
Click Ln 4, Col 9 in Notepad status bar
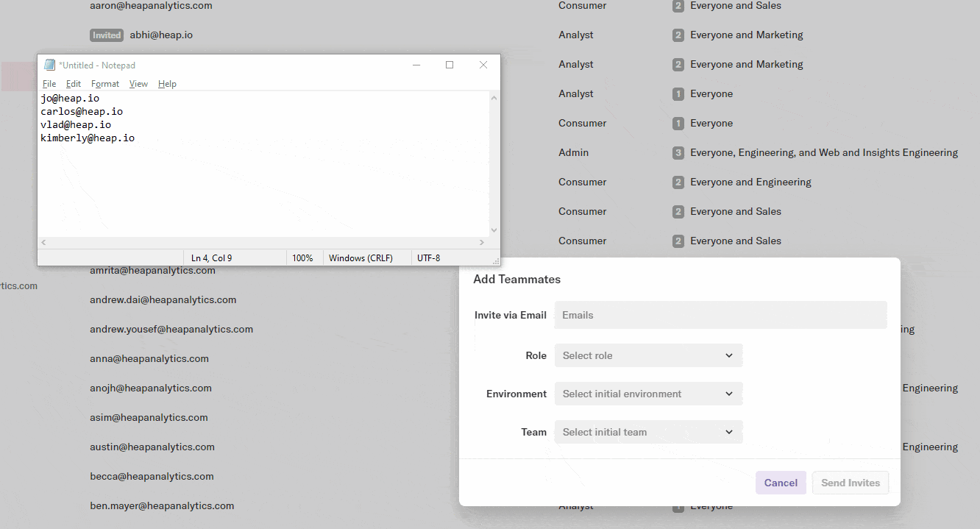212,258
